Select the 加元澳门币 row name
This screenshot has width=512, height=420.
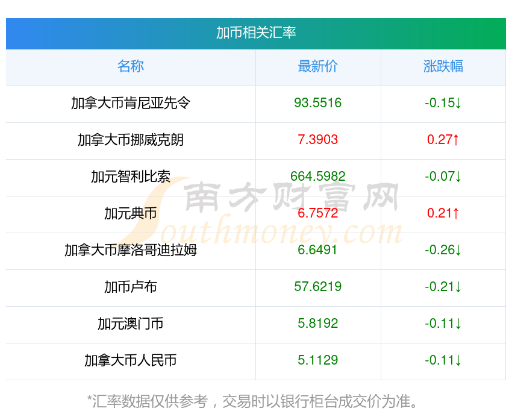point(131,324)
